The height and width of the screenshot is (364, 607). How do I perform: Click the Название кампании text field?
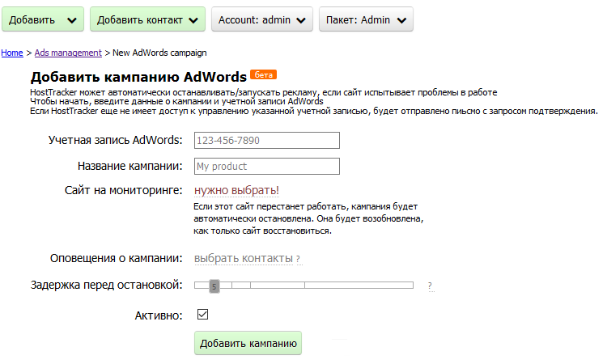coord(266,167)
